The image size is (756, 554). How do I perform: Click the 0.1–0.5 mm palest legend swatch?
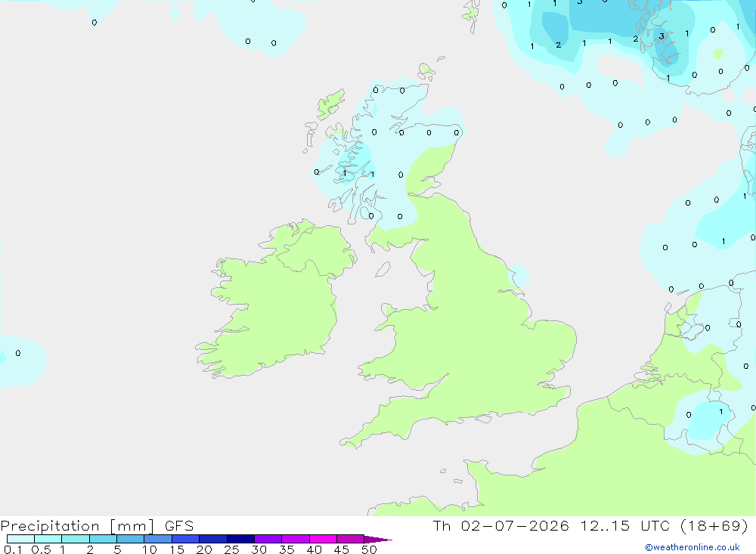coord(20,539)
